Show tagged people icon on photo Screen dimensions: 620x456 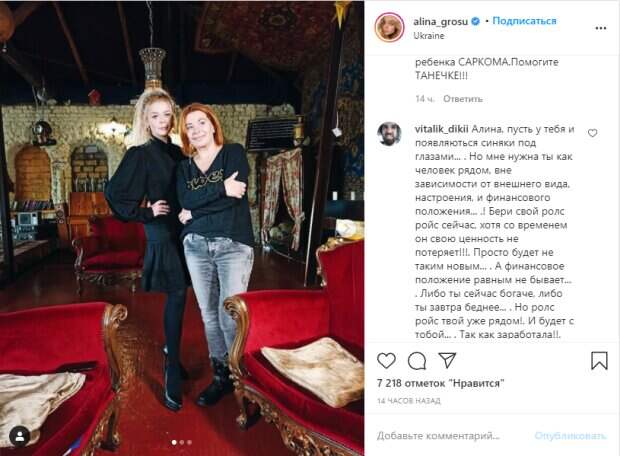pos(20,436)
